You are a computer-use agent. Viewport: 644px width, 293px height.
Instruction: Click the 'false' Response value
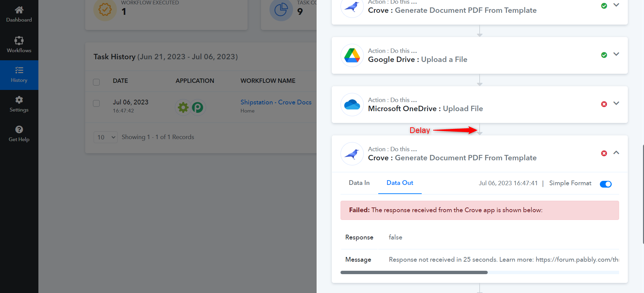pos(395,237)
